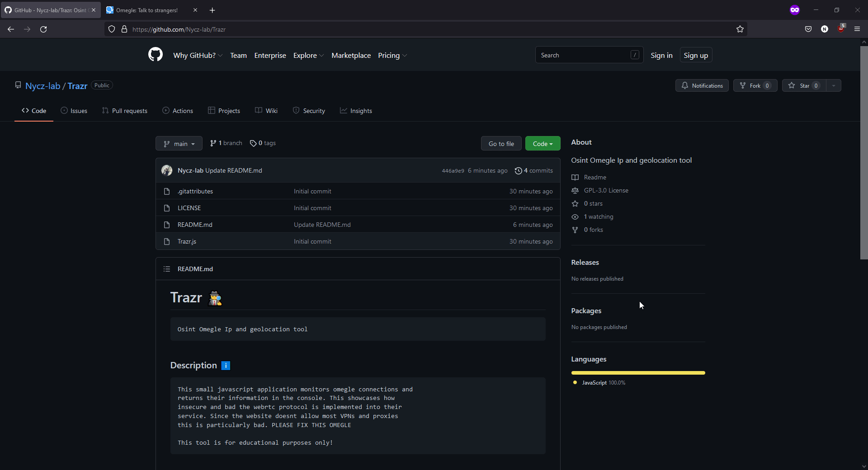The height and width of the screenshot is (470, 868).
Task: Open a new browser tab
Action: click(212, 10)
